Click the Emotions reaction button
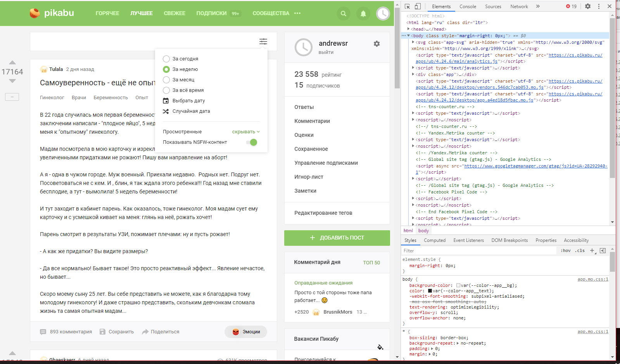The height and width of the screenshot is (364, 620). [246, 332]
